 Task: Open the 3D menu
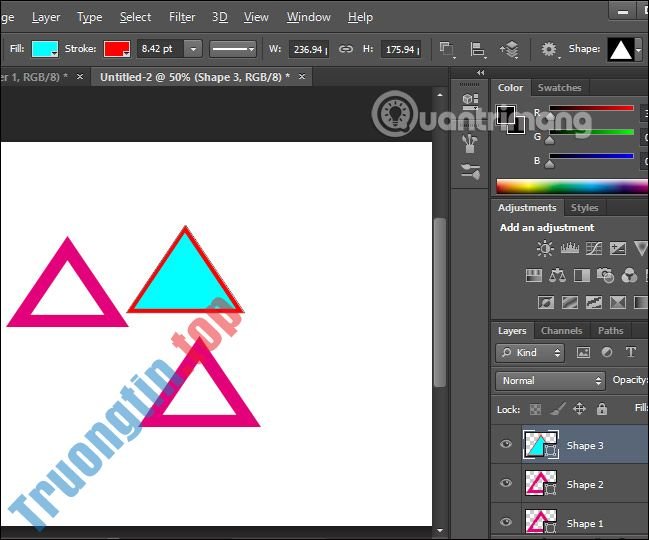[x=220, y=17]
